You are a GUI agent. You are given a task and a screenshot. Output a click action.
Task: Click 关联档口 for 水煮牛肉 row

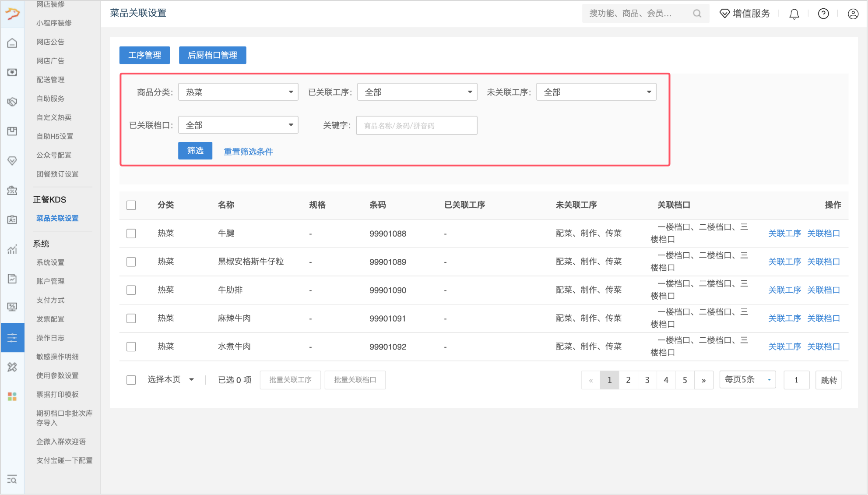point(823,347)
